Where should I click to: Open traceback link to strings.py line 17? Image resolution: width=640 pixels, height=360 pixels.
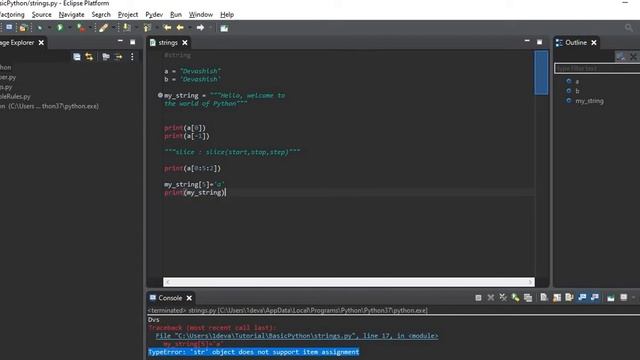[x=297, y=336]
